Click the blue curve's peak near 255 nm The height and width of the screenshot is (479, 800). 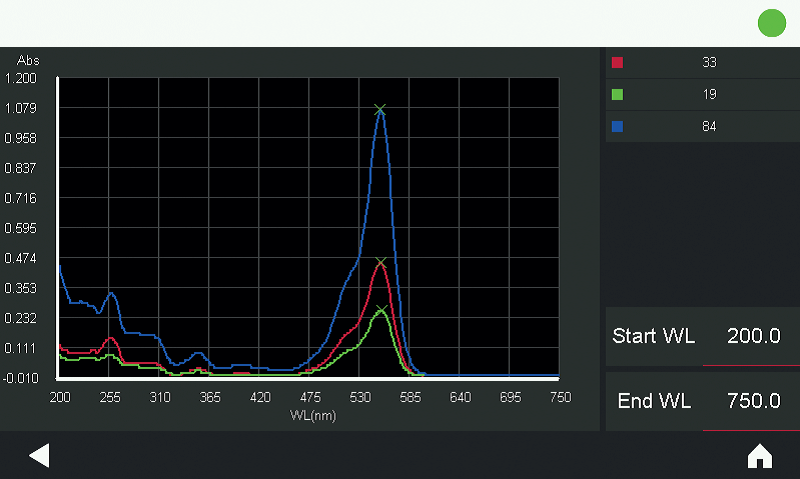[x=112, y=294]
